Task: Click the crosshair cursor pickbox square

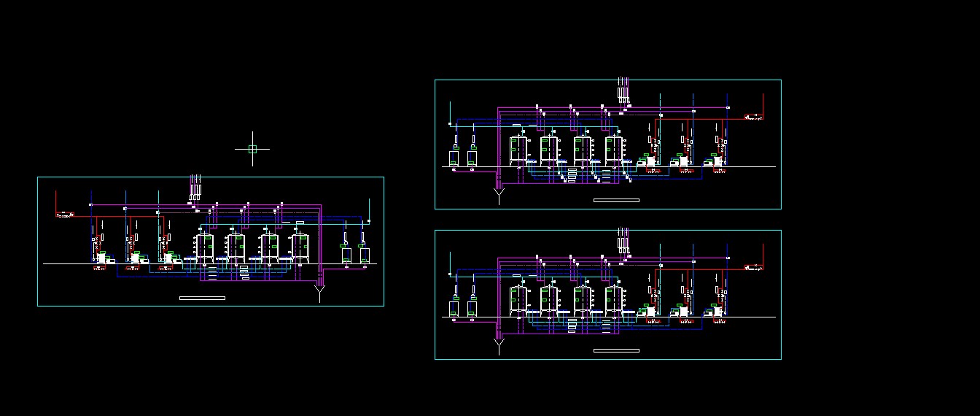Action: click(252, 149)
